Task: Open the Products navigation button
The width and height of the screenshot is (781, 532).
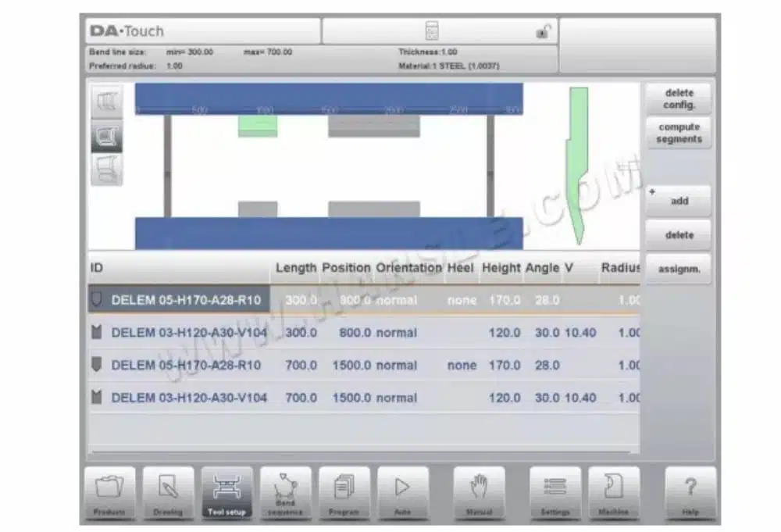Action: (109, 492)
